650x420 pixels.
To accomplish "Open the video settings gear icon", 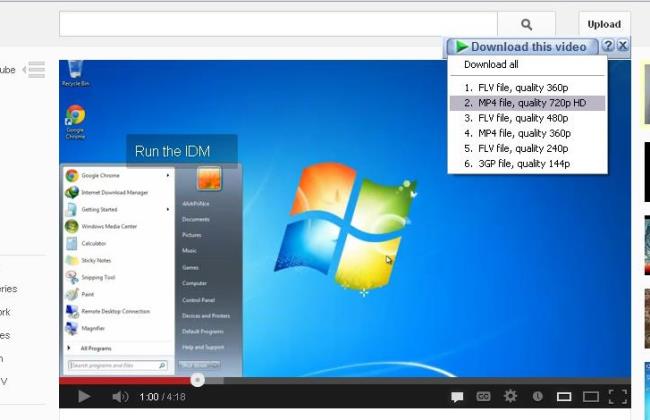I will coord(511,397).
